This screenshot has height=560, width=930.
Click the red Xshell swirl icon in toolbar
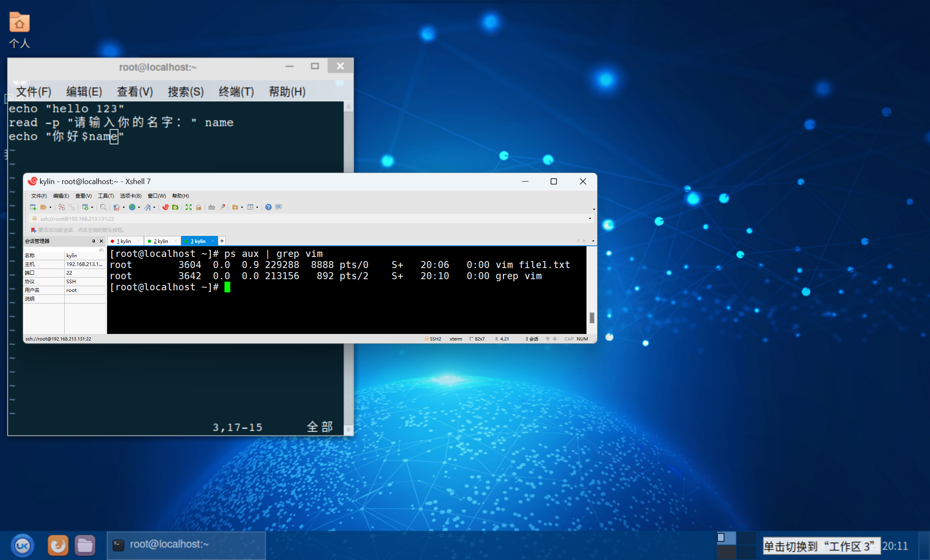166,207
